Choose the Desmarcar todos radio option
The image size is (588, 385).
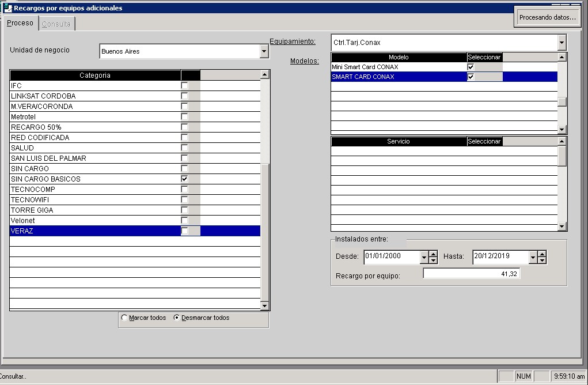[x=177, y=318]
